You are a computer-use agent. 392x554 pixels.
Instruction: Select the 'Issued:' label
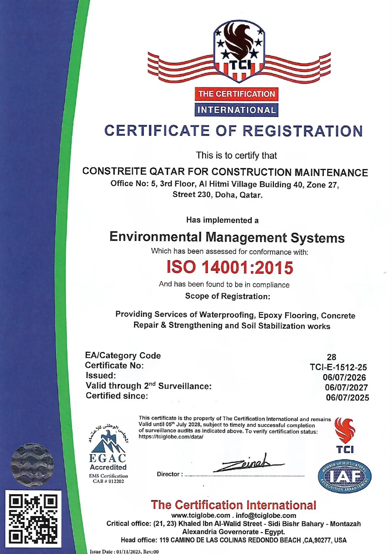pos(100,375)
